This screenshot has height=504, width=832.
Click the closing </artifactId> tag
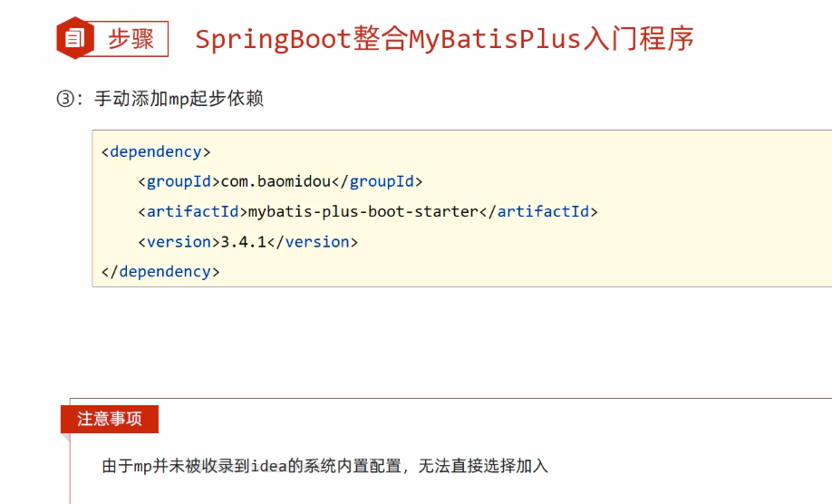[x=538, y=211]
